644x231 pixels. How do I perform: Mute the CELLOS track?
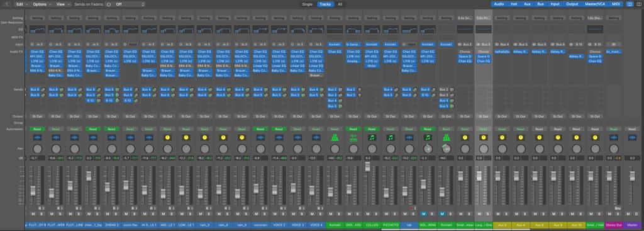(367, 214)
